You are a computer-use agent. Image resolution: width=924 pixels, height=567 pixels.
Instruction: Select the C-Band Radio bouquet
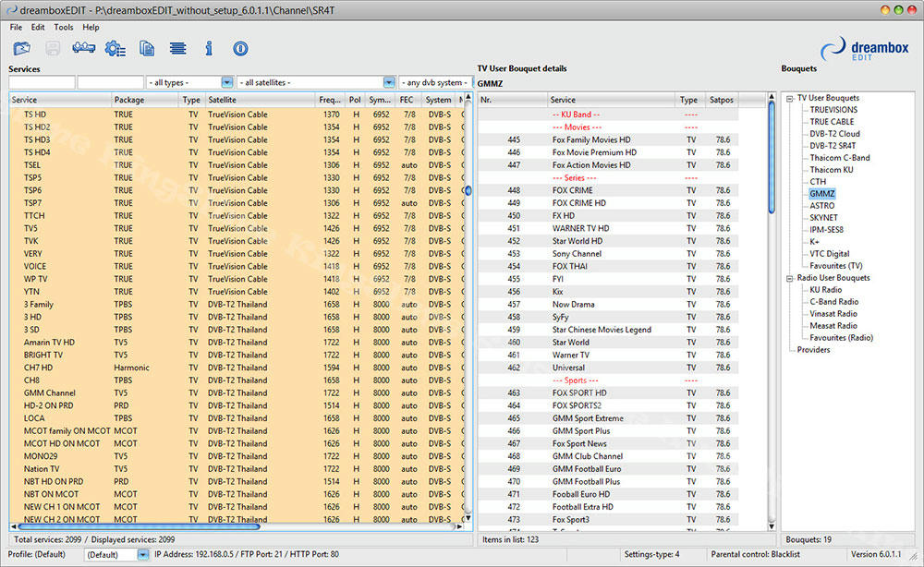coord(833,301)
